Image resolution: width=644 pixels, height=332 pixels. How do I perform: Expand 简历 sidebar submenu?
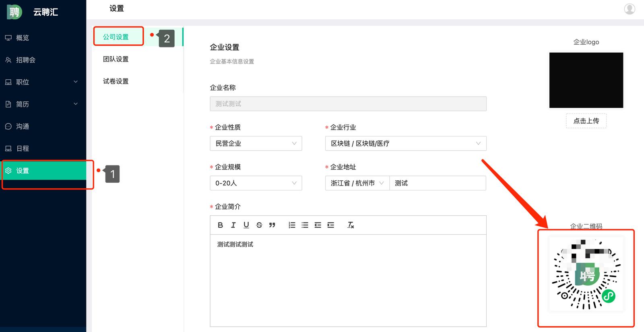click(x=43, y=104)
